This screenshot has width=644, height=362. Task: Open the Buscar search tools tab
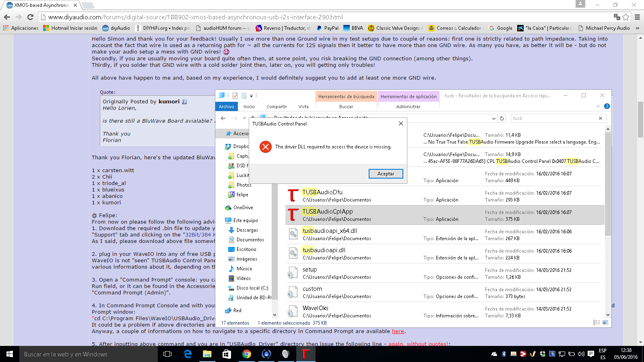pyautogui.click(x=346, y=107)
